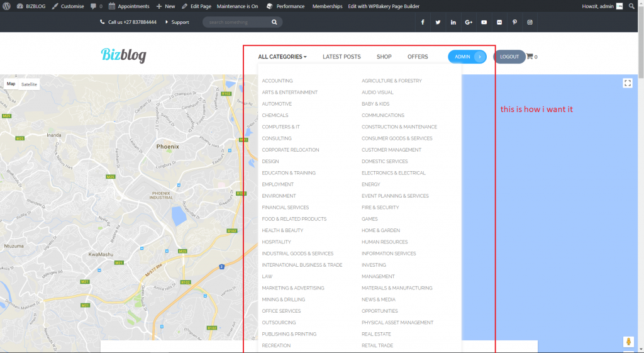Toggle fullscreen map view
Screen dimensions: 644x353
point(627,83)
